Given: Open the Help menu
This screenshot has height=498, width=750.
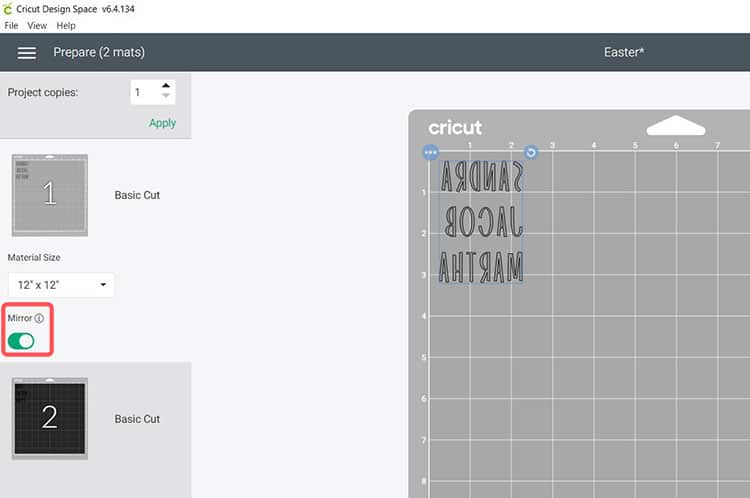Looking at the screenshot, I should point(66,26).
